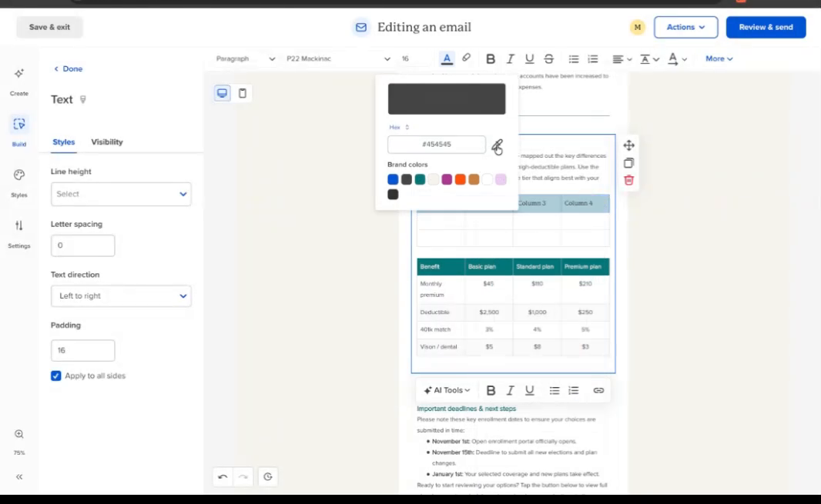Uncheck Apply to all sides checkbox
This screenshot has height=504, width=821.
point(56,375)
